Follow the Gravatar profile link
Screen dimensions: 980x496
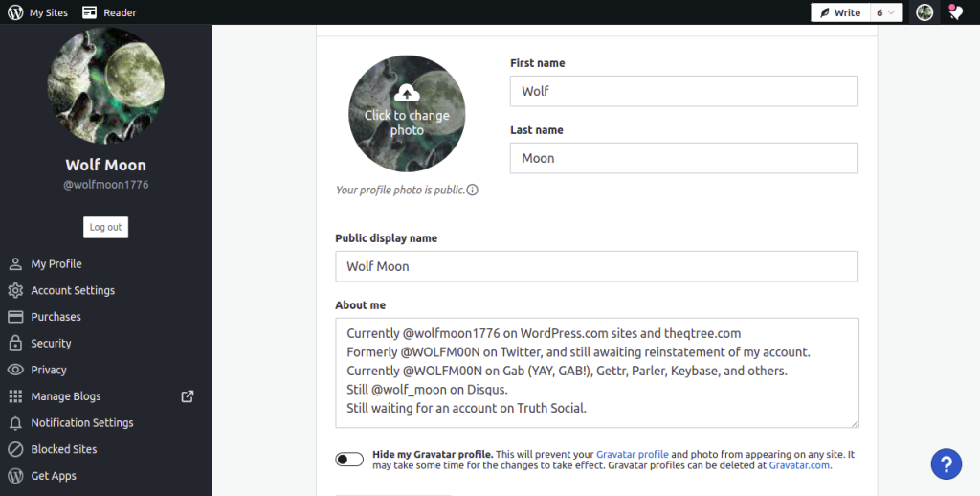pos(632,454)
